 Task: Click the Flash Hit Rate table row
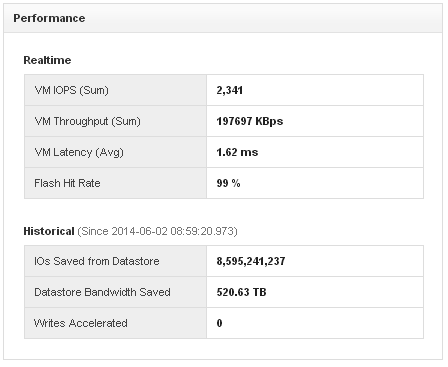click(224, 183)
